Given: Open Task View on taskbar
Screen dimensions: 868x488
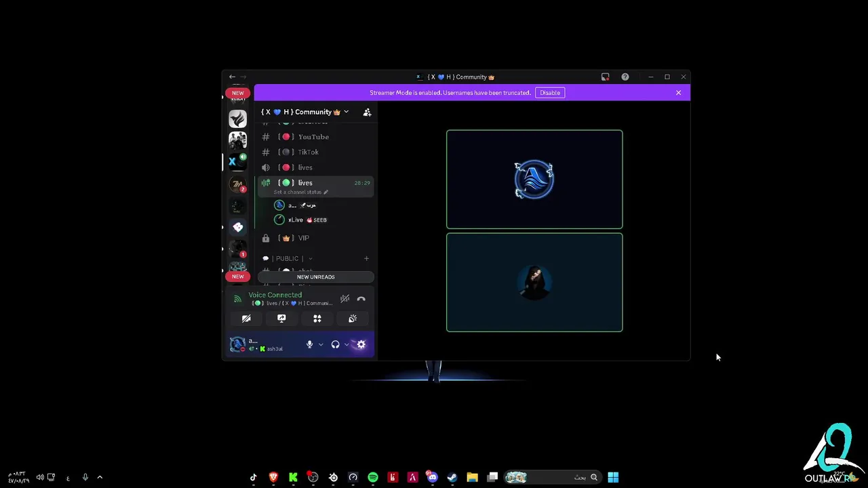Looking at the screenshot, I should pyautogui.click(x=493, y=477).
